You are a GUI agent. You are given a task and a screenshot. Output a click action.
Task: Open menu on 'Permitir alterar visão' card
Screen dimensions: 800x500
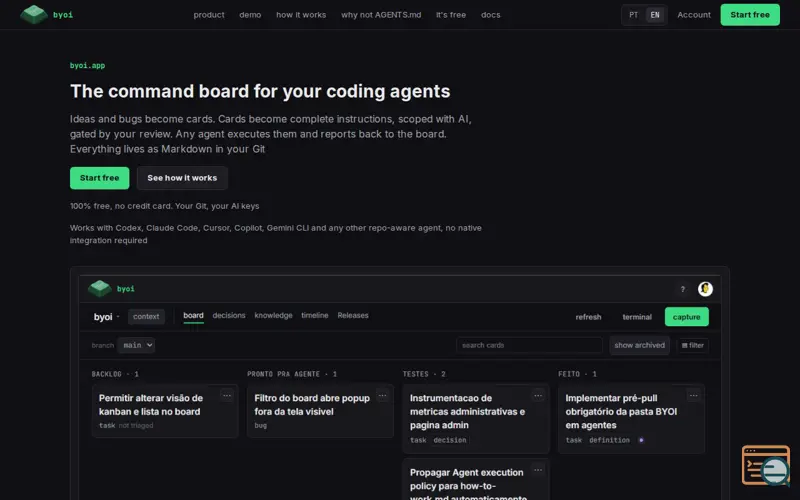[x=227, y=395]
